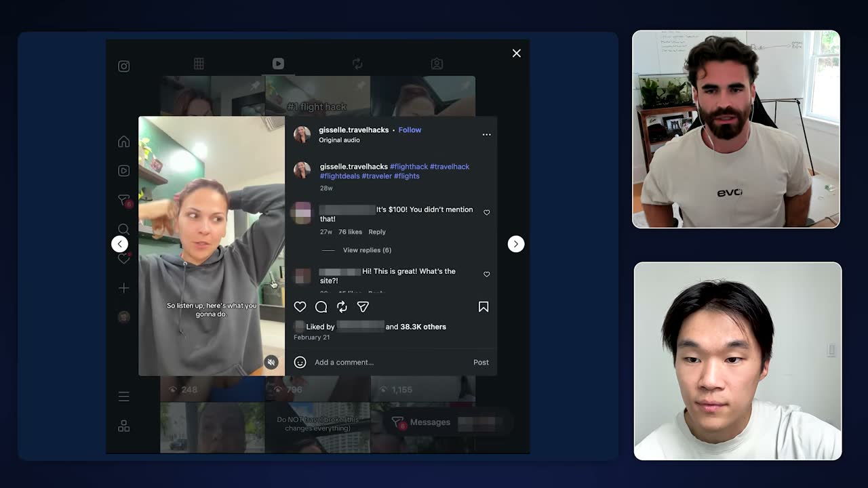This screenshot has height=488, width=868.
Task: Like the "It's $100!" comment
Action: [486, 212]
